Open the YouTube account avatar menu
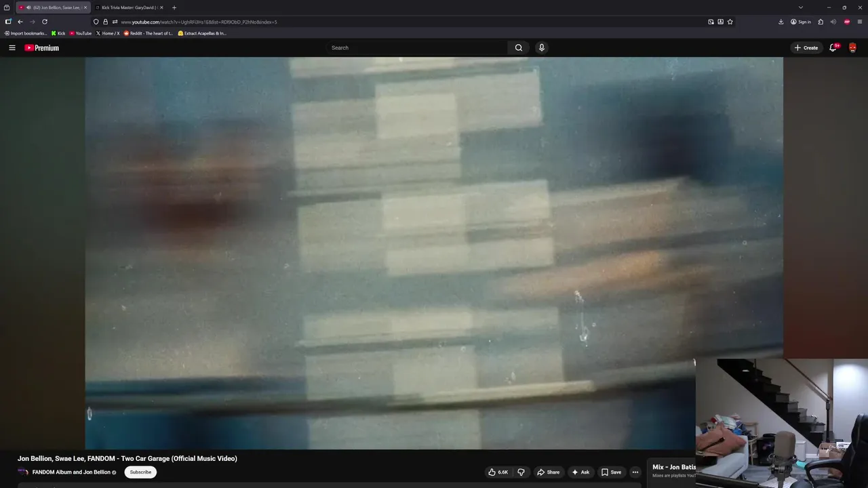This screenshot has width=868, height=488. [852, 47]
